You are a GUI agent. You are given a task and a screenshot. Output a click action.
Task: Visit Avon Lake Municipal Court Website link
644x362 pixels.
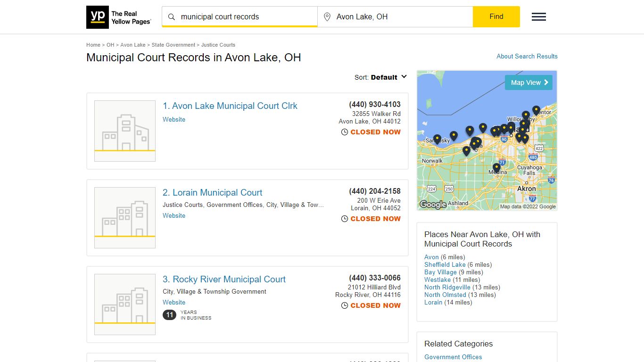(x=174, y=119)
